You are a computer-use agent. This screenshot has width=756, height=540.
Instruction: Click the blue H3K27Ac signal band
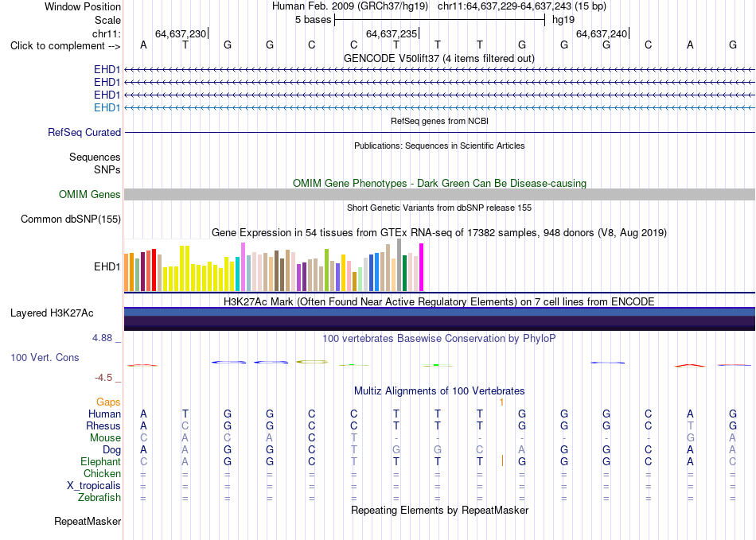tap(440, 312)
